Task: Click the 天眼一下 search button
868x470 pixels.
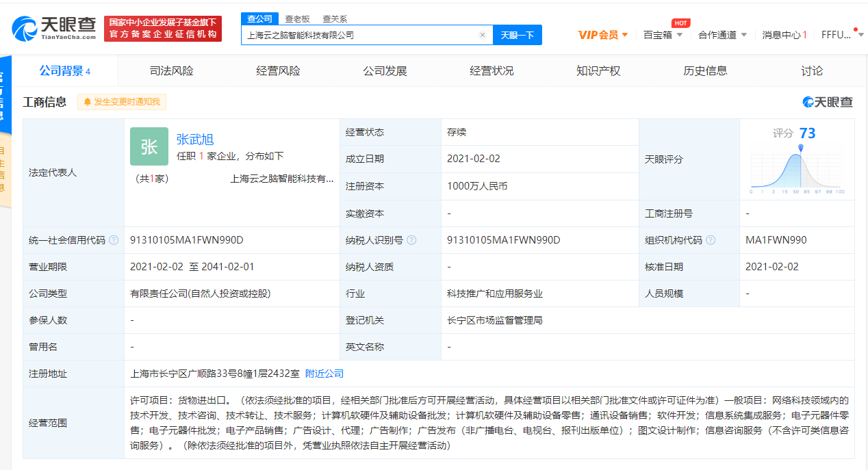Action: 518,35
